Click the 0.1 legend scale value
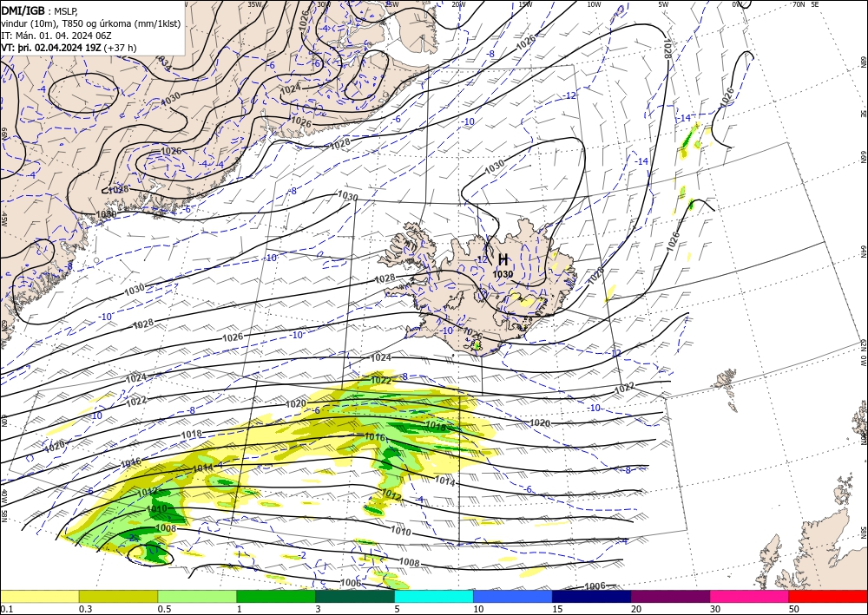Screen dimensions: 868x615 pyautogui.click(x=5, y=609)
